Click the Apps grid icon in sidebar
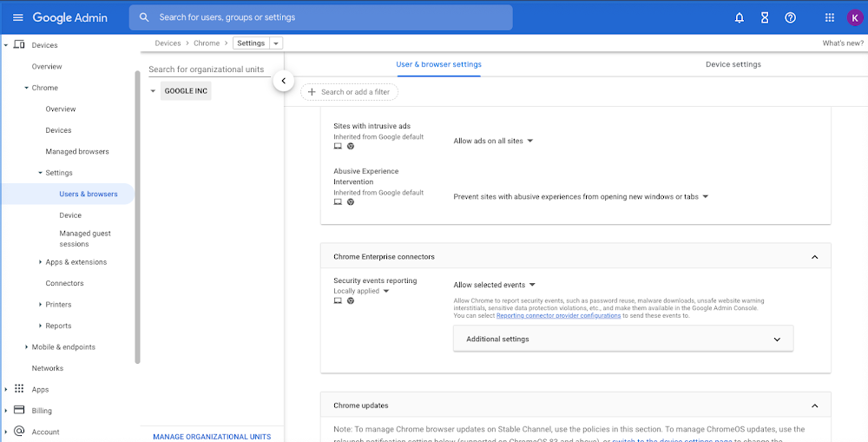The image size is (868, 442). (19, 389)
